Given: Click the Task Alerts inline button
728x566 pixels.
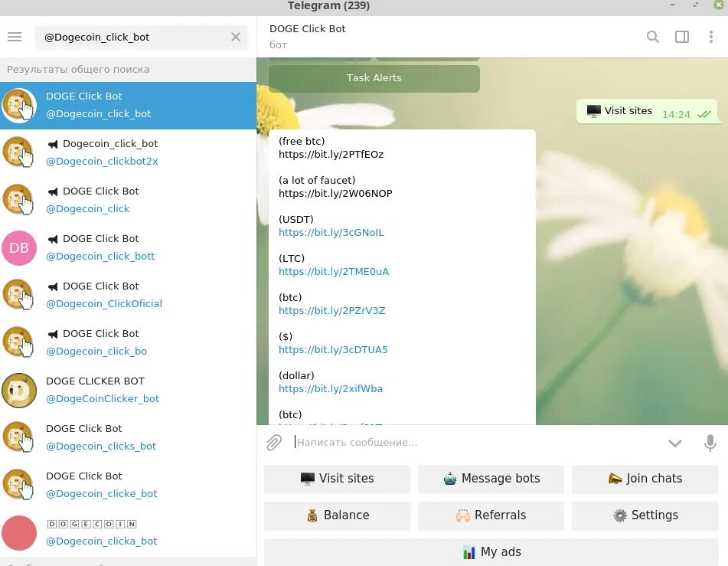Looking at the screenshot, I should pyautogui.click(x=374, y=78).
